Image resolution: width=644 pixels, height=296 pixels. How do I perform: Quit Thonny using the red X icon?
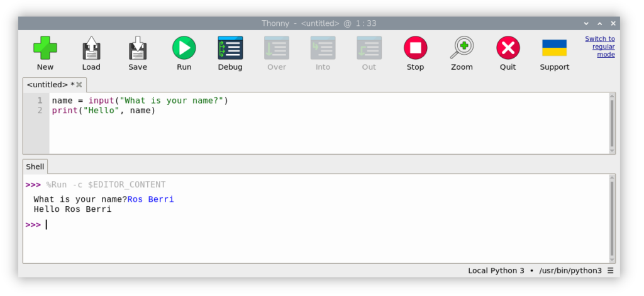(508, 48)
